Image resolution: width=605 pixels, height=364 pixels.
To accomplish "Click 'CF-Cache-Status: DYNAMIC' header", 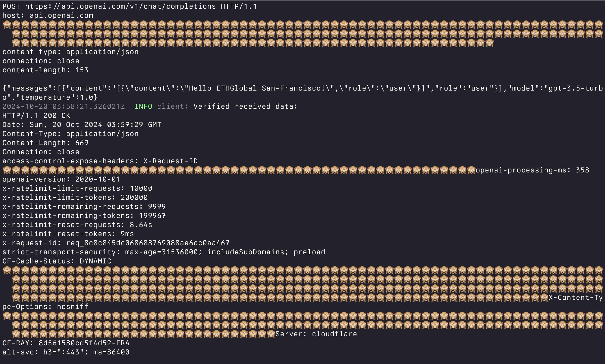I will point(57,261).
